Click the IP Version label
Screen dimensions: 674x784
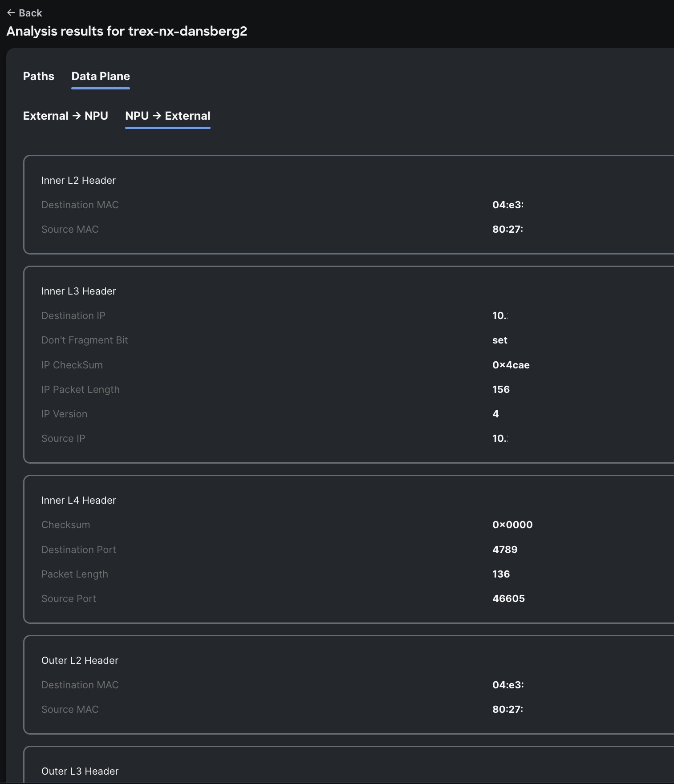64,414
